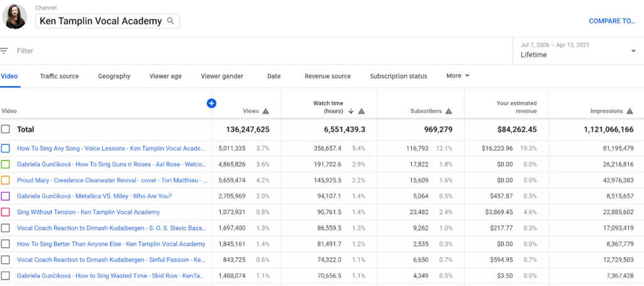
Task: Sort by the Impressions column header
Action: (x=606, y=111)
